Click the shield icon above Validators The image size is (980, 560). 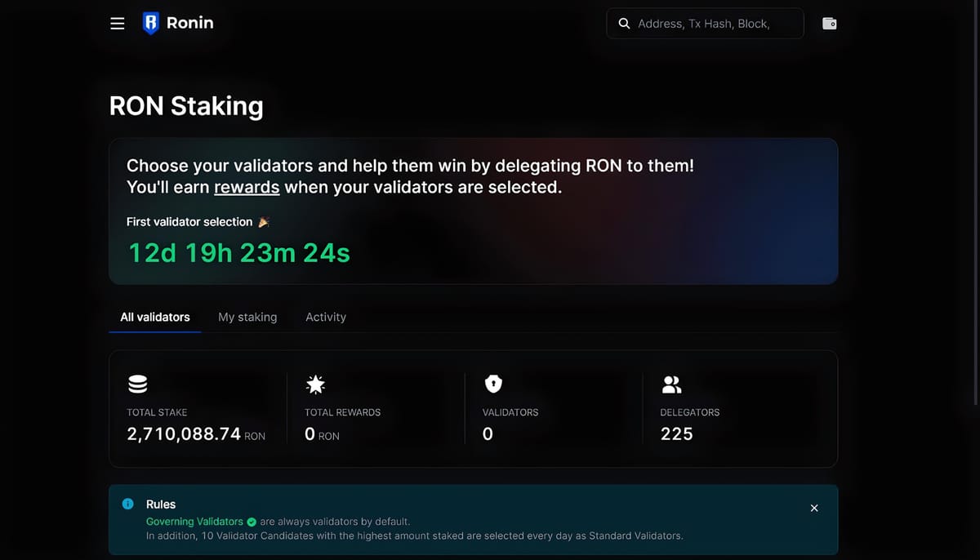(492, 384)
